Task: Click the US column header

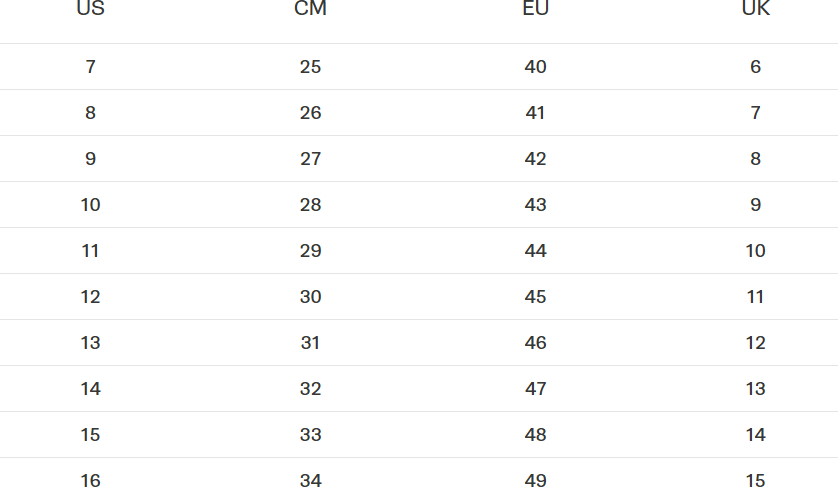Action: pyautogui.click(x=90, y=10)
